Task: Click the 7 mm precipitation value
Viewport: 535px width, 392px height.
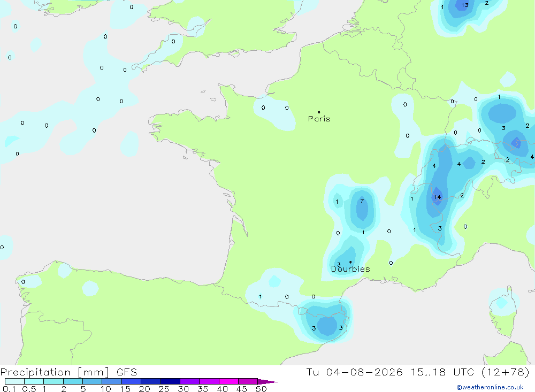Action: click(x=362, y=201)
